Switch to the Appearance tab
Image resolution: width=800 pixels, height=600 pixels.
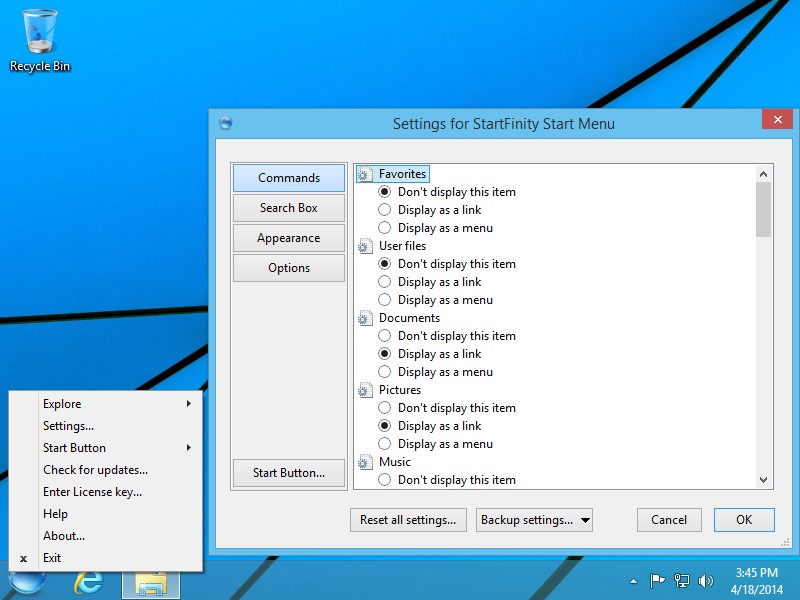289,238
